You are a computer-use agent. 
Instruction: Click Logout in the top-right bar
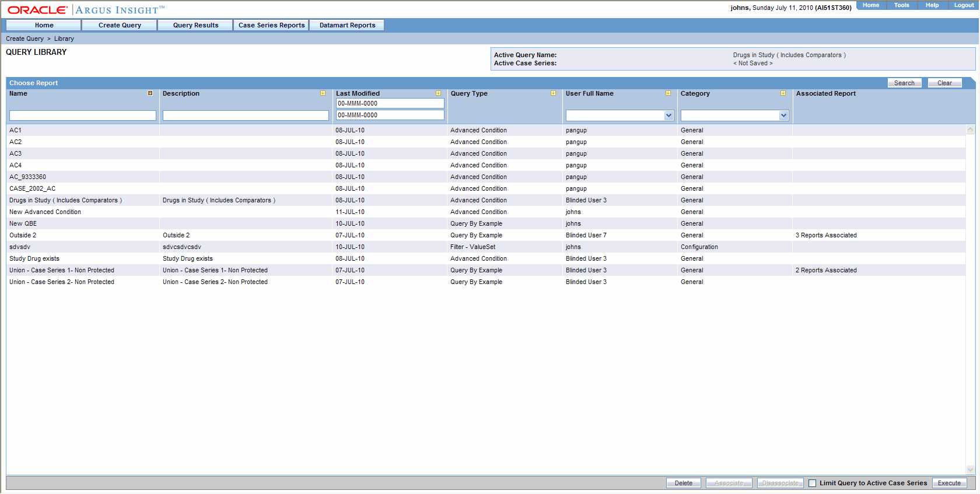(x=964, y=5)
